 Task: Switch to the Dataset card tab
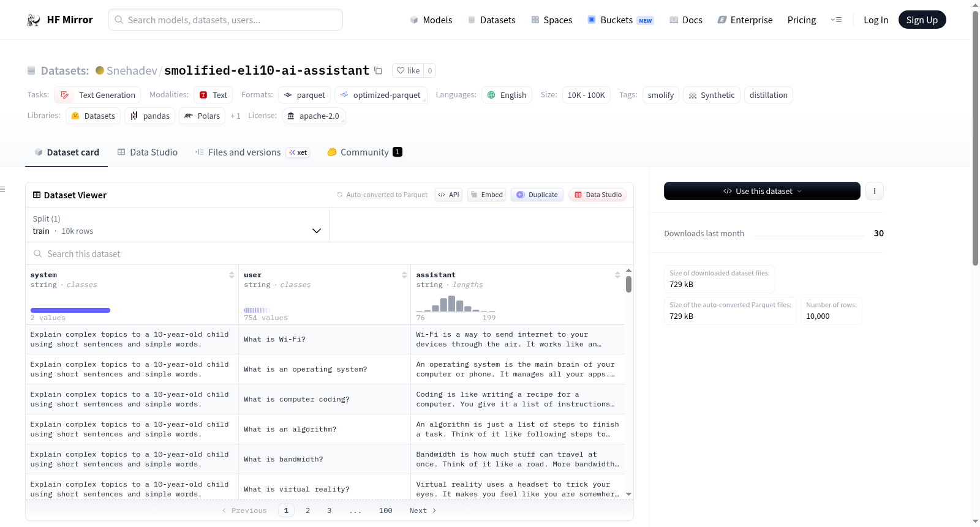(67, 152)
